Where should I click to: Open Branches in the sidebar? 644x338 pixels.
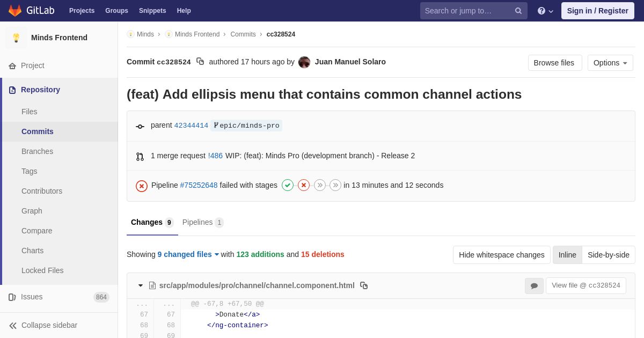click(x=60, y=151)
